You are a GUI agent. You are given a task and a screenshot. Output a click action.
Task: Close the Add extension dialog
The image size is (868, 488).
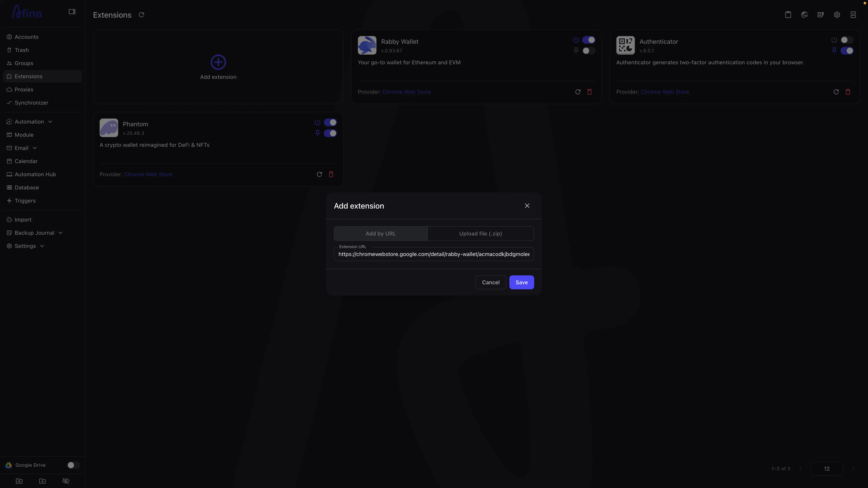click(x=527, y=206)
